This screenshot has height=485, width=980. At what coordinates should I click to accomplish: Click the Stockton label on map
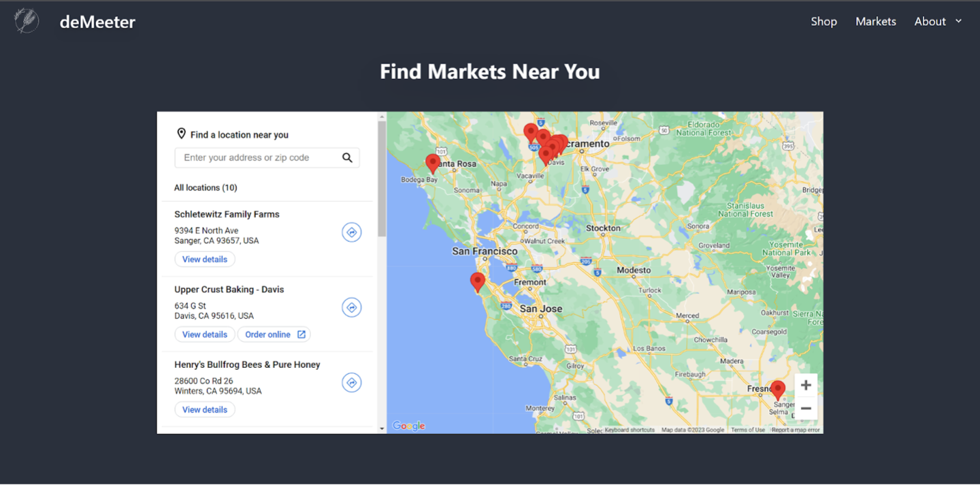[603, 228]
